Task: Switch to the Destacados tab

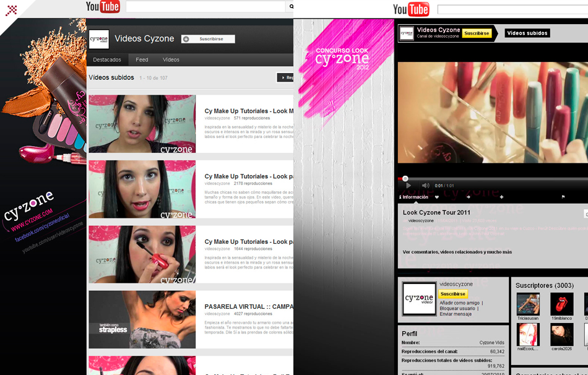Action: 107,59
